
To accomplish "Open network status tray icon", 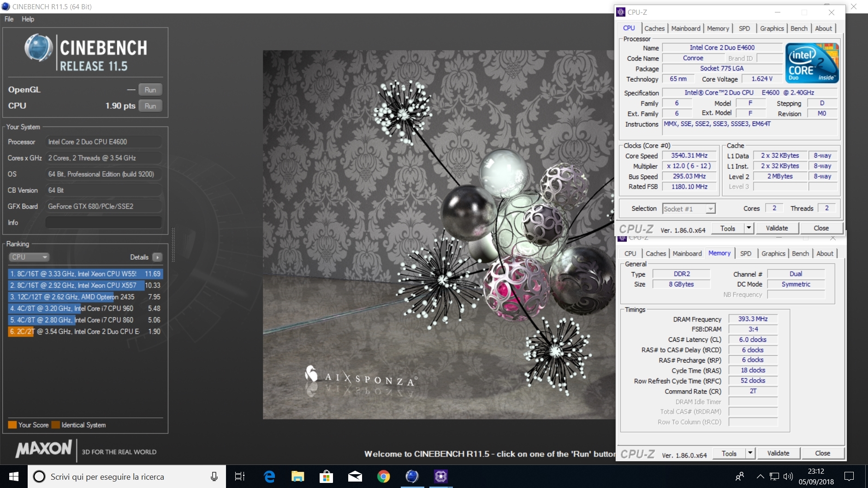I will [x=774, y=476].
